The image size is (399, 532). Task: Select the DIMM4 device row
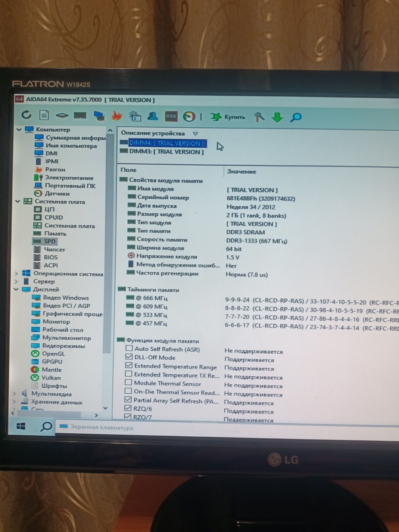(x=163, y=143)
